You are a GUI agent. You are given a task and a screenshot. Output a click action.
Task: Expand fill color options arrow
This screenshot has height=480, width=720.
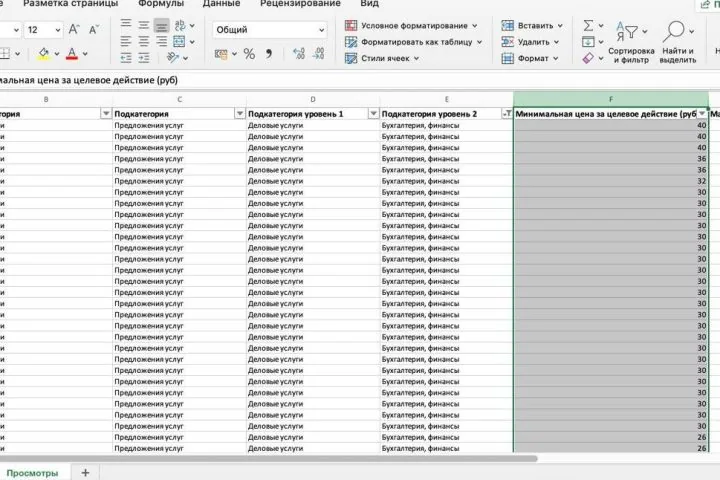pos(57,54)
